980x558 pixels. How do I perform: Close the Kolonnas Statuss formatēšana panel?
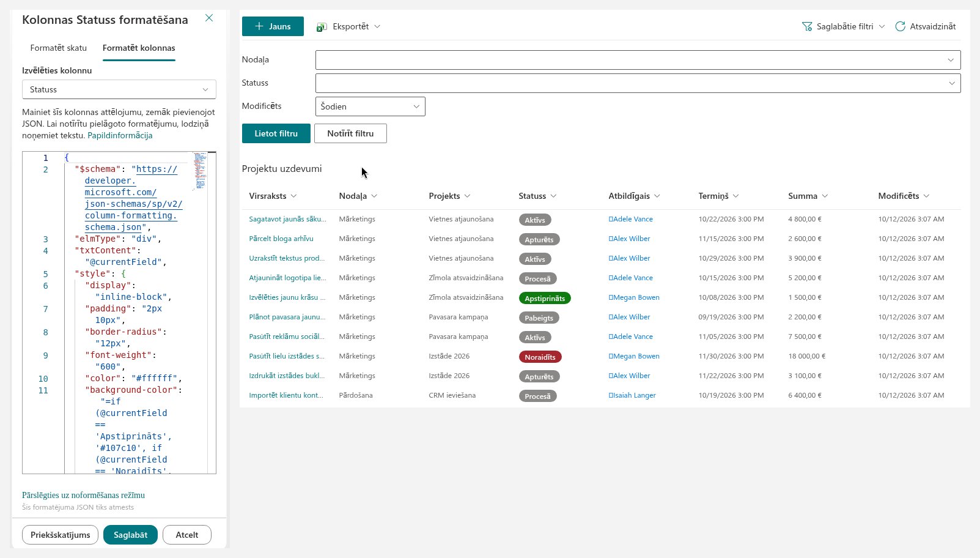[x=209, y=18]
